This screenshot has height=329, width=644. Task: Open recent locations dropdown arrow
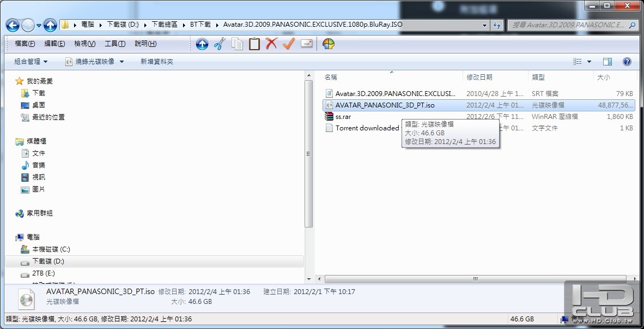39,26
